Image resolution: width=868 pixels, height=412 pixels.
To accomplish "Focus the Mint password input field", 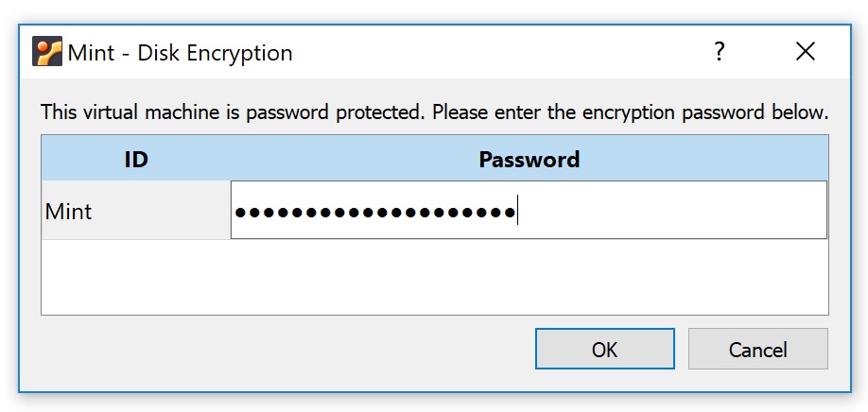I will point(662,211).
